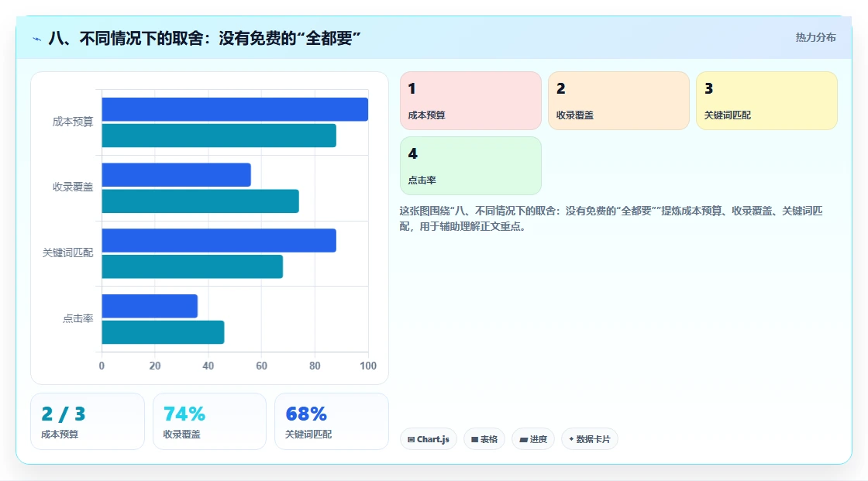Image resolution: width=868 pixels, height=481 pixels.
Task: Click the 关键词匹配 axis label
Action: [x=67, y=253]
